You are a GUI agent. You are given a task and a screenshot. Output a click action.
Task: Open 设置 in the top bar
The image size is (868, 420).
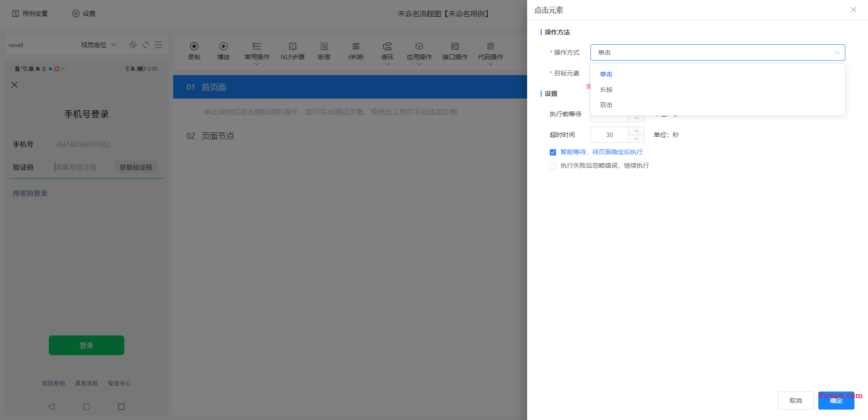tap(84, 14)
